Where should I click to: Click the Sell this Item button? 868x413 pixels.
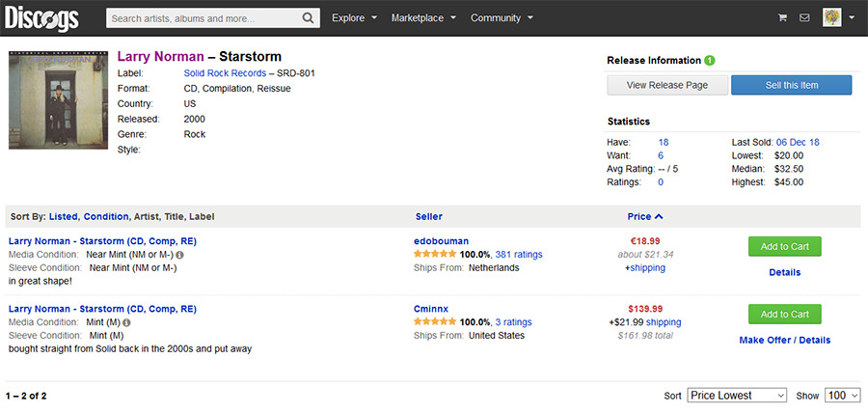(x=792, y=85)
